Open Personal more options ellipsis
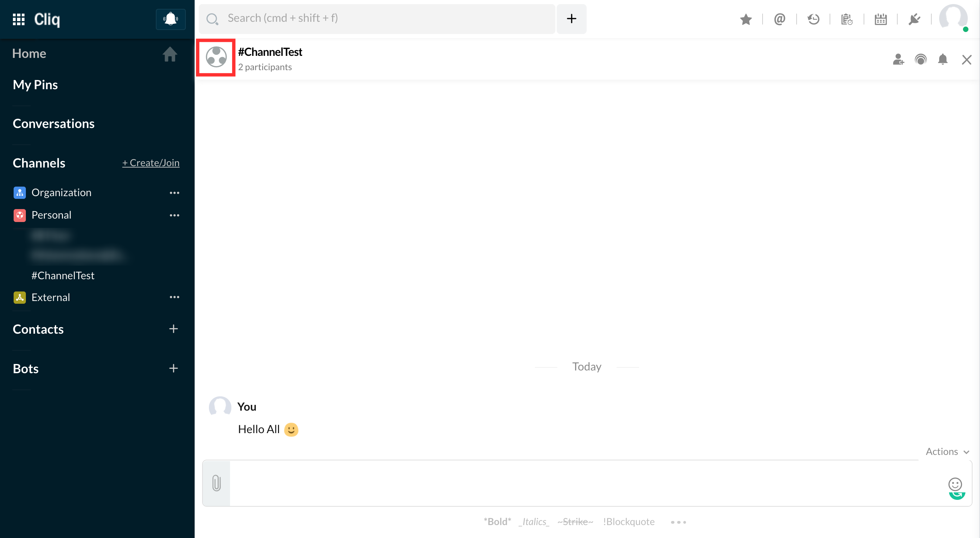The height and width of the screenshot is (538, 980). 174,216
